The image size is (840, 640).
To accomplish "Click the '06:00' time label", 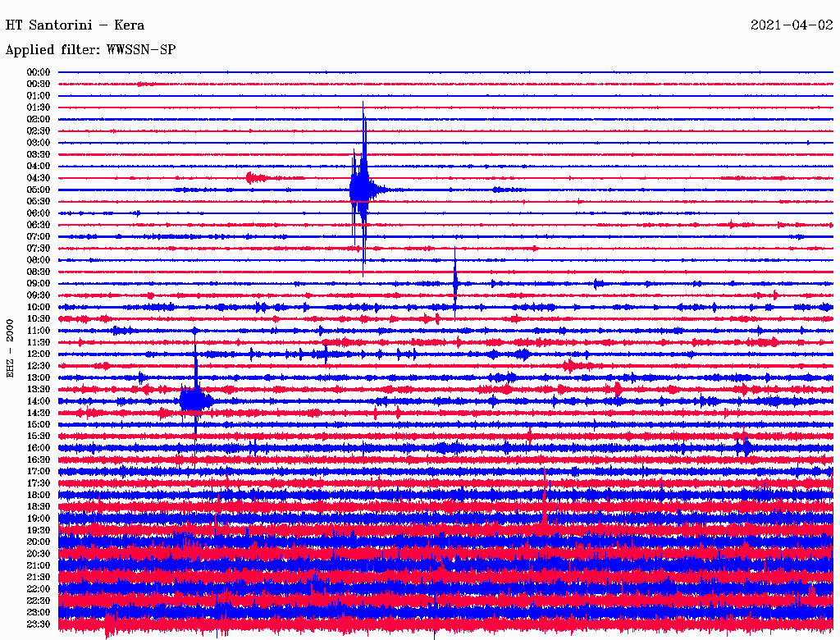I will 38,213.
